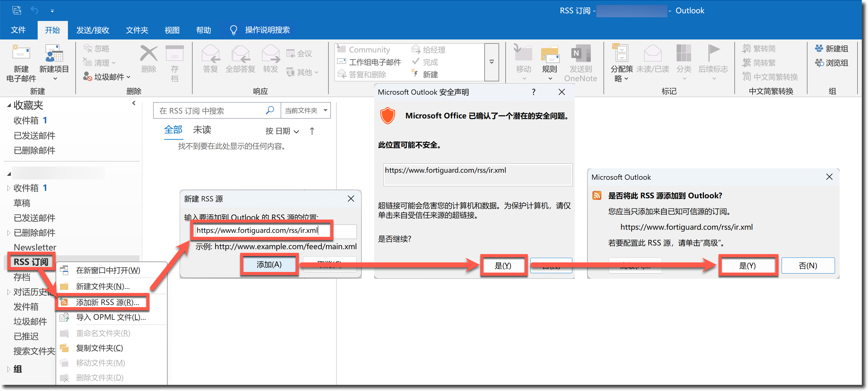Show All (全部) messages filter
868x391 pixels.
173,130
